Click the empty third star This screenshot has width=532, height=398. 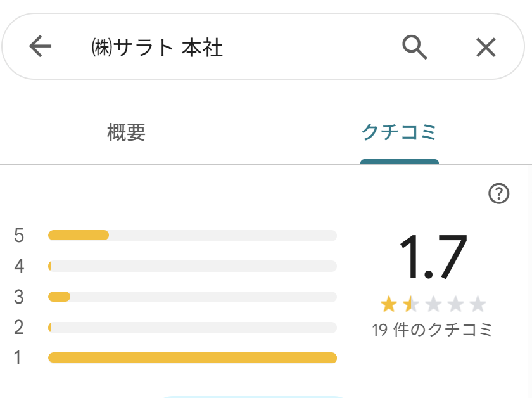433,305
